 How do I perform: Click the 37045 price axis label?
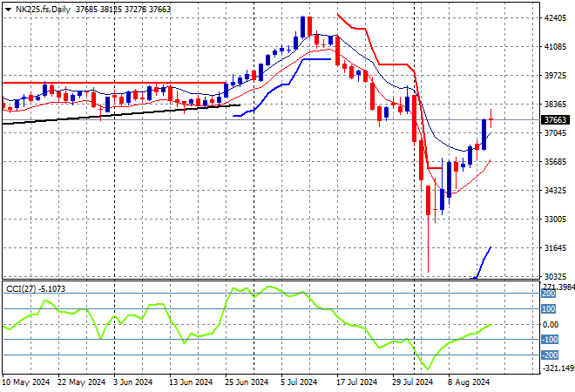(x=554, y=133)
